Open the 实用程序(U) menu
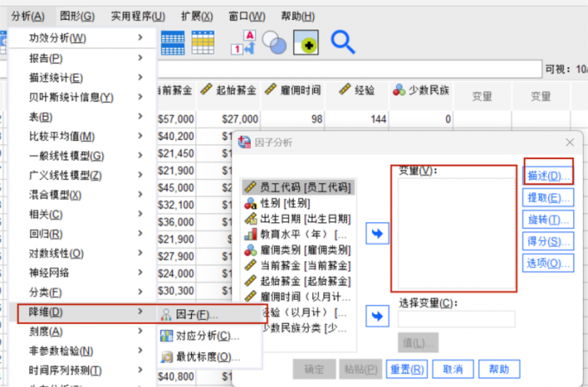Image resolution: width=588 pixels, height=387 pixels. pyautogui.click(x=138, y=16)
